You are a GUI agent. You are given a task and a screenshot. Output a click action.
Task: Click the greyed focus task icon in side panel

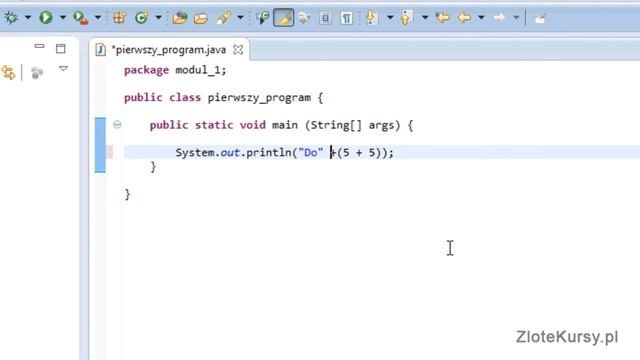[37, 73]
